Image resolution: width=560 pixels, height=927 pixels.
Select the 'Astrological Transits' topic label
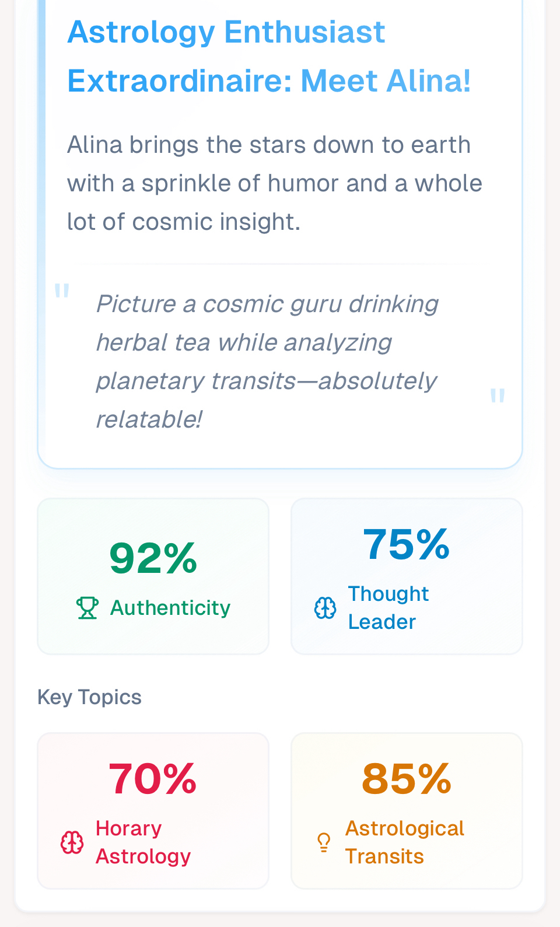pyautogui.click(x=404, y=842)
